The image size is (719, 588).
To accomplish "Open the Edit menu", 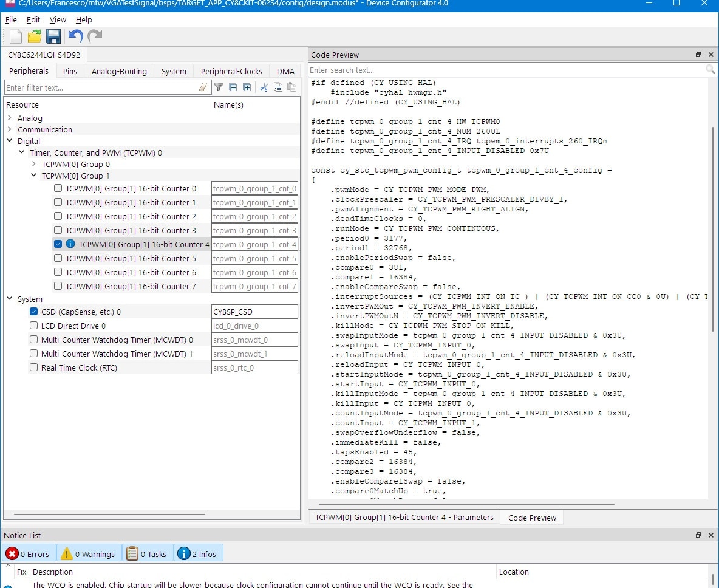I will click(x=33, y=19).
